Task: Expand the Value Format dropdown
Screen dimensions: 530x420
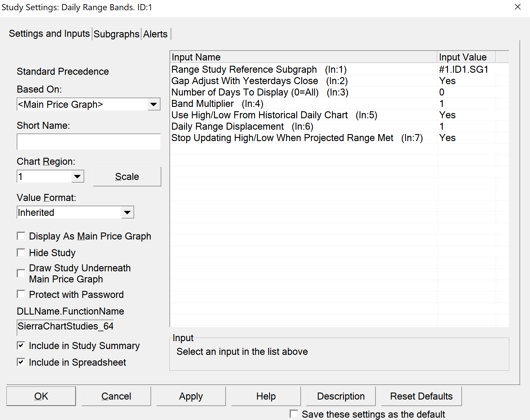Action: pyautogui.click(x=127, y=212)
